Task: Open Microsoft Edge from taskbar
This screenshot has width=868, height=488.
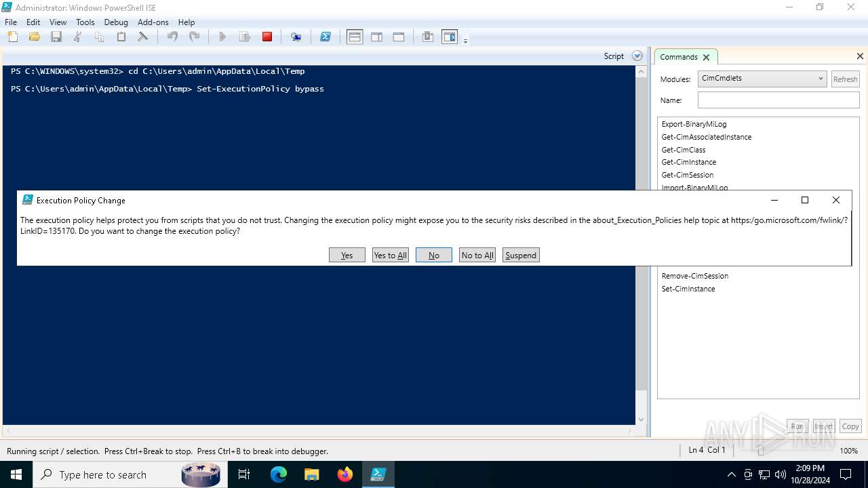Action: (x=279, y=474)
